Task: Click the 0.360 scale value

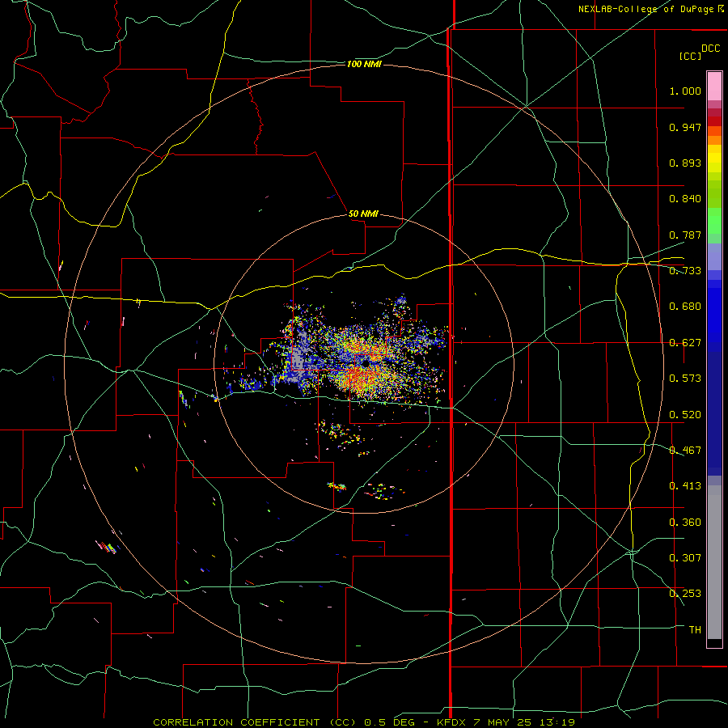Action: [685, 523]
